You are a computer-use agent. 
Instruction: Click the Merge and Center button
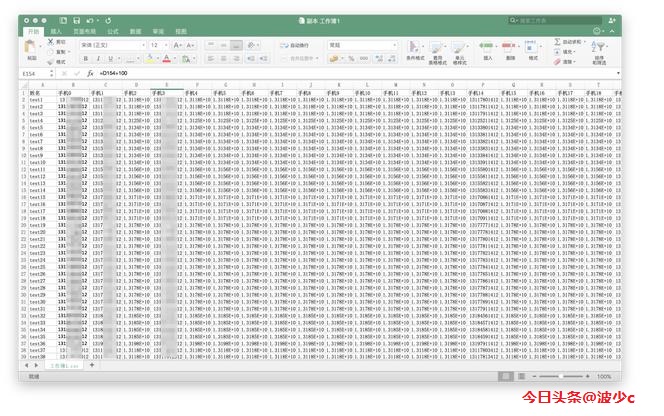pyautogui.click(x=299, y=58)
